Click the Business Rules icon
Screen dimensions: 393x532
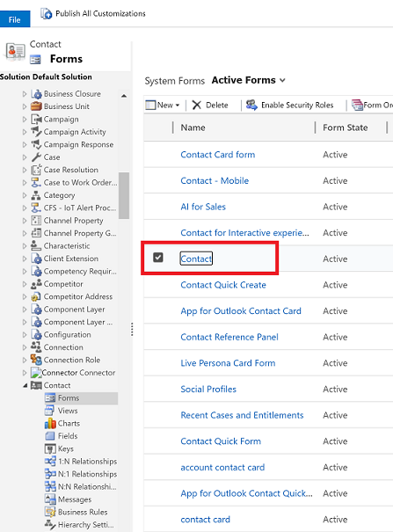coord(50,512)
